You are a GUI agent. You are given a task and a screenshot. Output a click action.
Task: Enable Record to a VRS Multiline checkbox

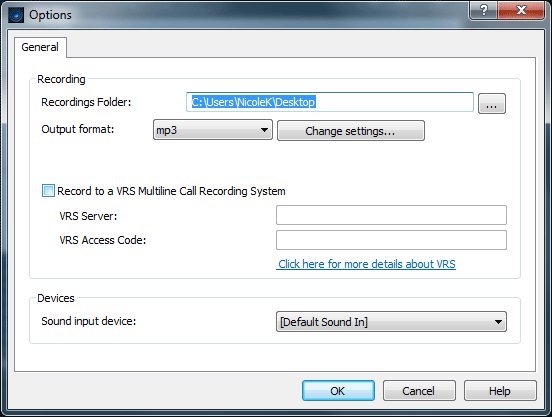click(x=48, y=191)
